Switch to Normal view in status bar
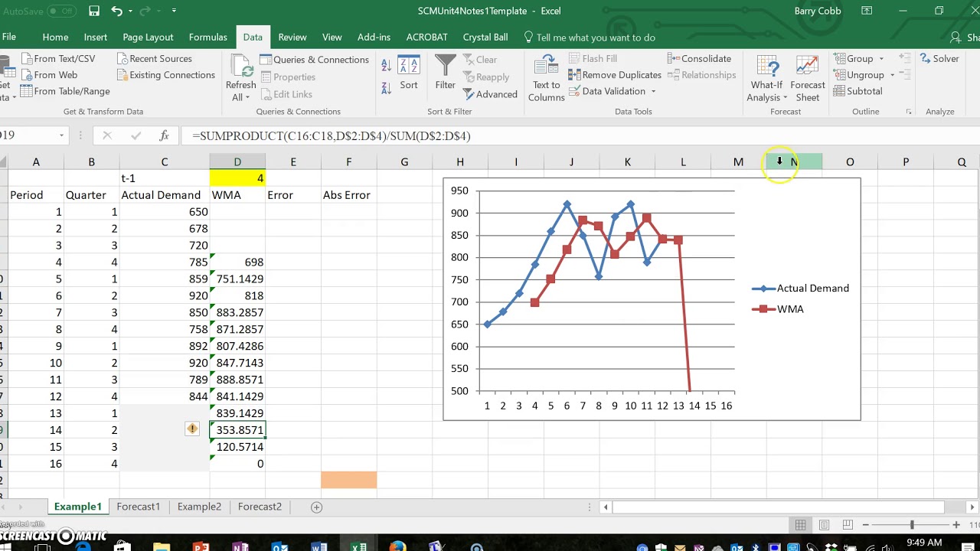Viewport: 980px width, 551px height. tap(800, 525)
